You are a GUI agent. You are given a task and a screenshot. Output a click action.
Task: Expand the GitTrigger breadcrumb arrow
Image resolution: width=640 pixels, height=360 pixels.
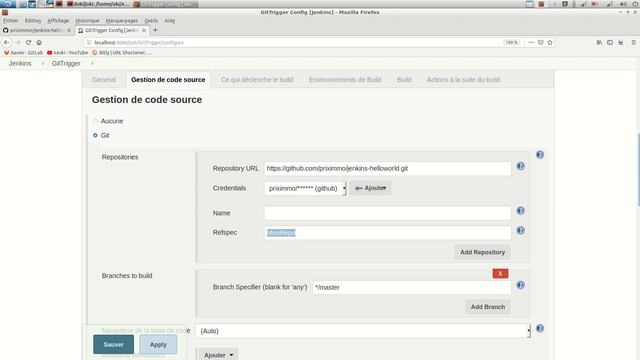click(92, 64)
